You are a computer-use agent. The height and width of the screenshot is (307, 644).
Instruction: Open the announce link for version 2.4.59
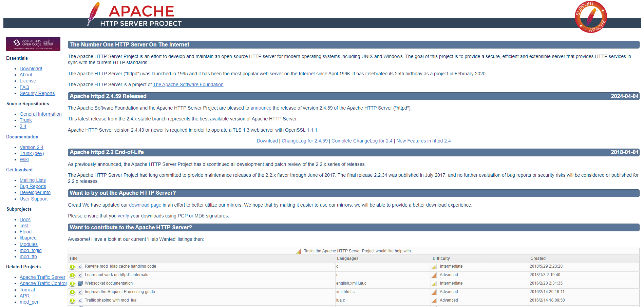click(261, 108)
